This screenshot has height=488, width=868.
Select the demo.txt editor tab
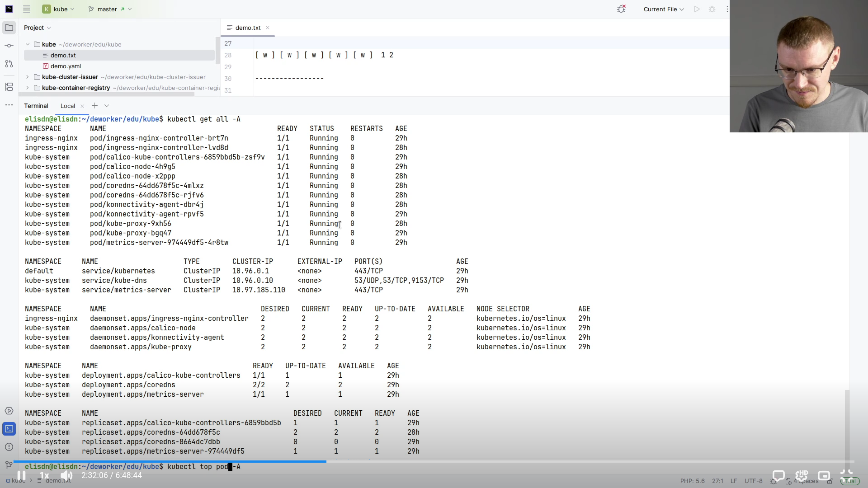(x=247, y=28)
